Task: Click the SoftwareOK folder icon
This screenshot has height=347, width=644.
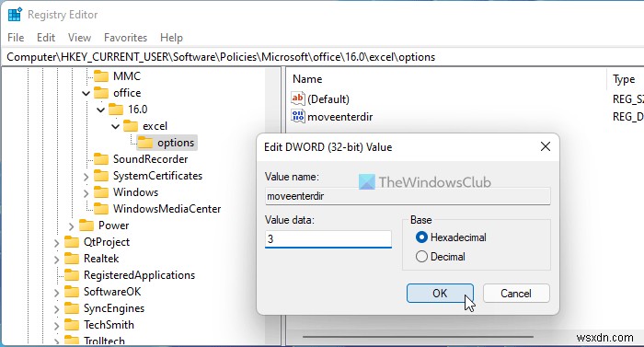Action: tap(72, 292)
